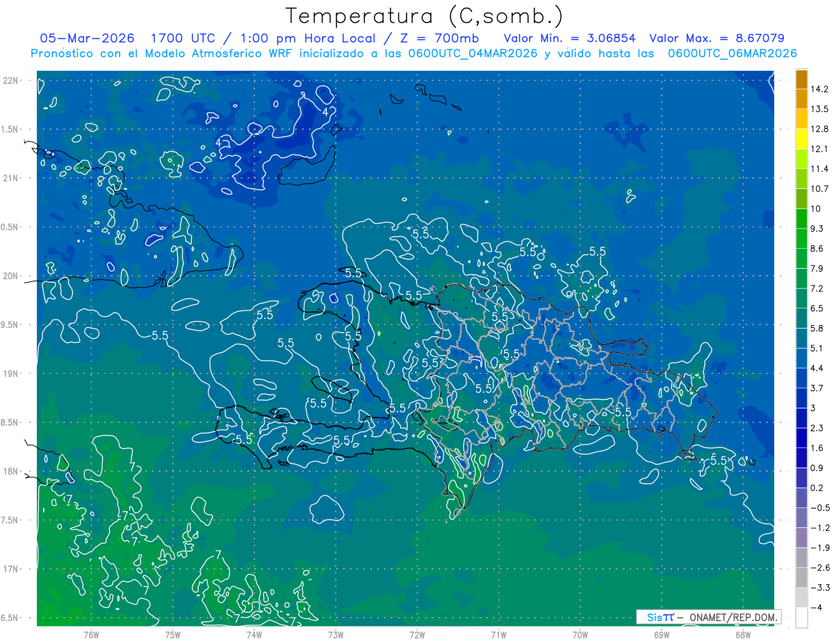Image resolution: width=834 pixels, height=644 pixels.
Task: Select the '0600UTC_06MAR2026' valid-until time
Action: point(732,53)
